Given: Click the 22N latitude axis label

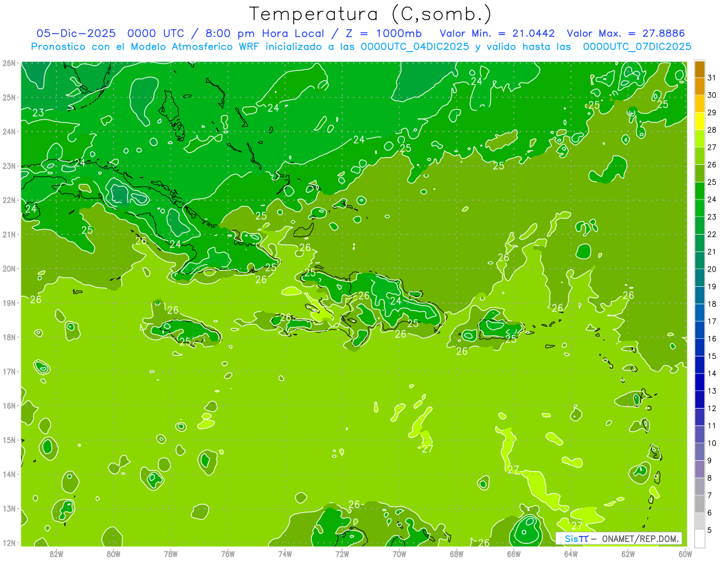Looking at the screenshot, I should pos(8,200).
